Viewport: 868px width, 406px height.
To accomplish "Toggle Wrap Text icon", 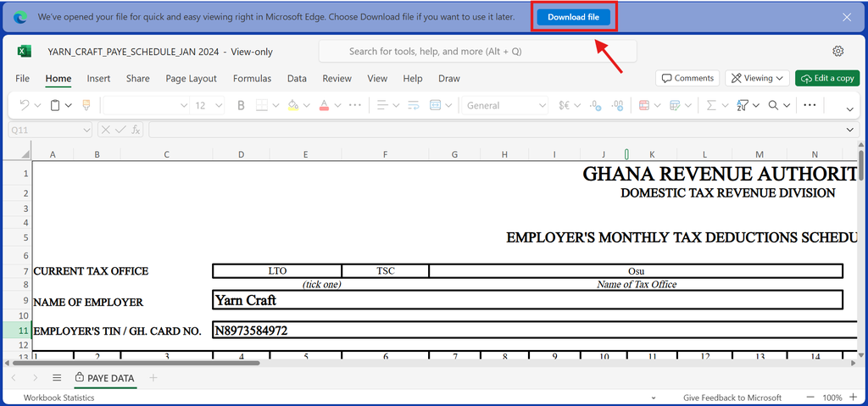I will [413, 105].
